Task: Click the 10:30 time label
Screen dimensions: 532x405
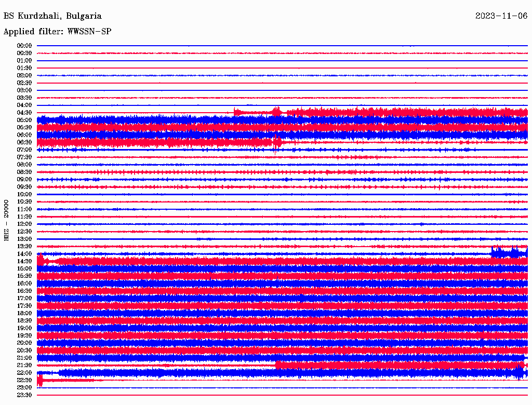Action: click(24, 202)
